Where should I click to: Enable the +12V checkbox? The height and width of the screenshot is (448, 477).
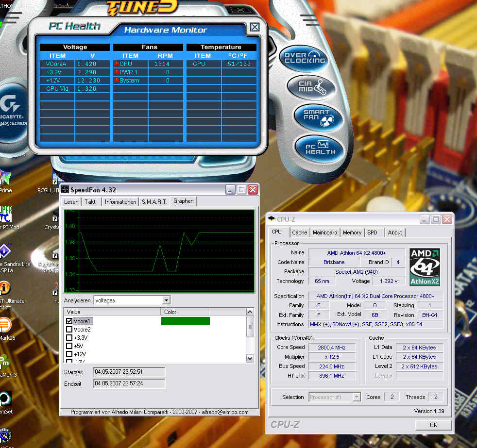point(69,354)
